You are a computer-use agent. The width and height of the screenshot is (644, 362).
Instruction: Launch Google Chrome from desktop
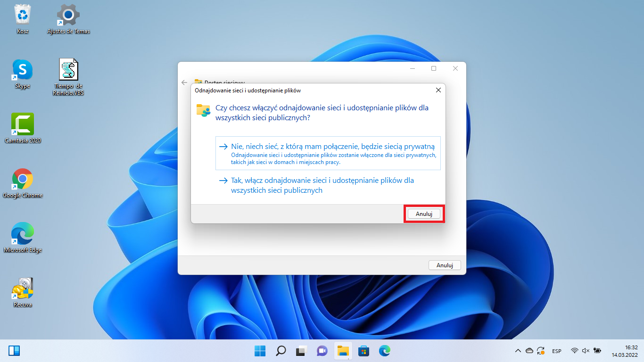point(23,183)
